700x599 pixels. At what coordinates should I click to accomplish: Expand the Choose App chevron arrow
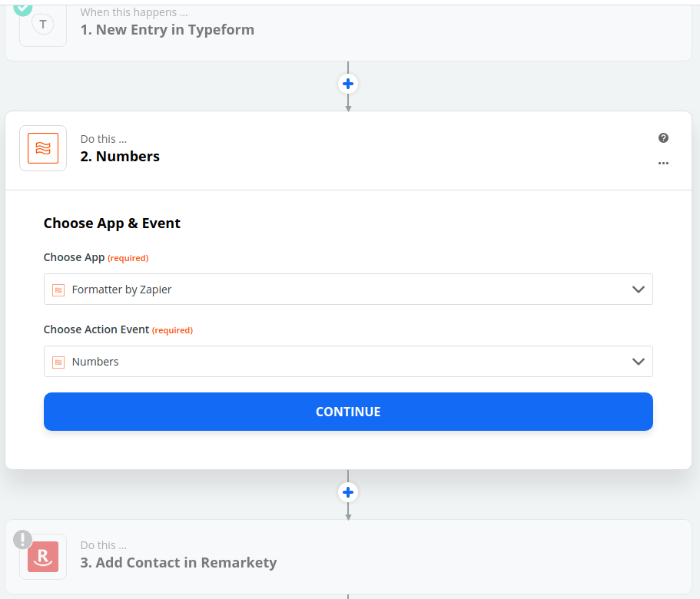(639, 290)
